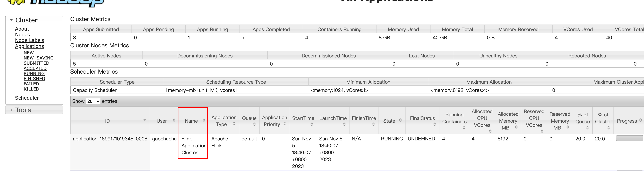Open application_1699171019345_0008 details

pyautogui.click(x=110, y=139)
